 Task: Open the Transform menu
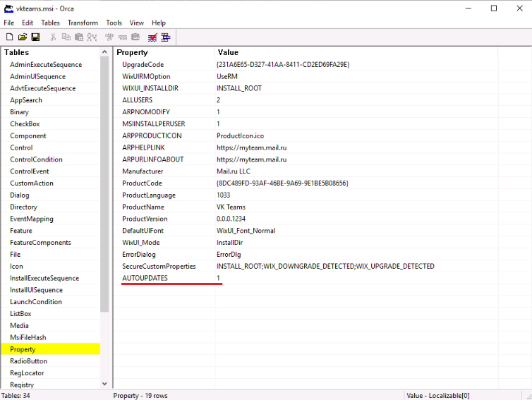(x=83, y=23)
